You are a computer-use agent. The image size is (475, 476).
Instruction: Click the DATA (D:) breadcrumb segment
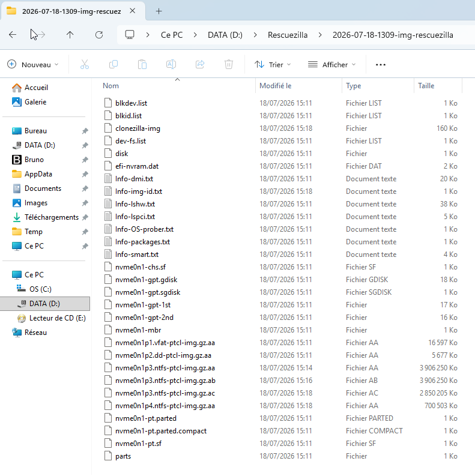[x=225, y=35]
